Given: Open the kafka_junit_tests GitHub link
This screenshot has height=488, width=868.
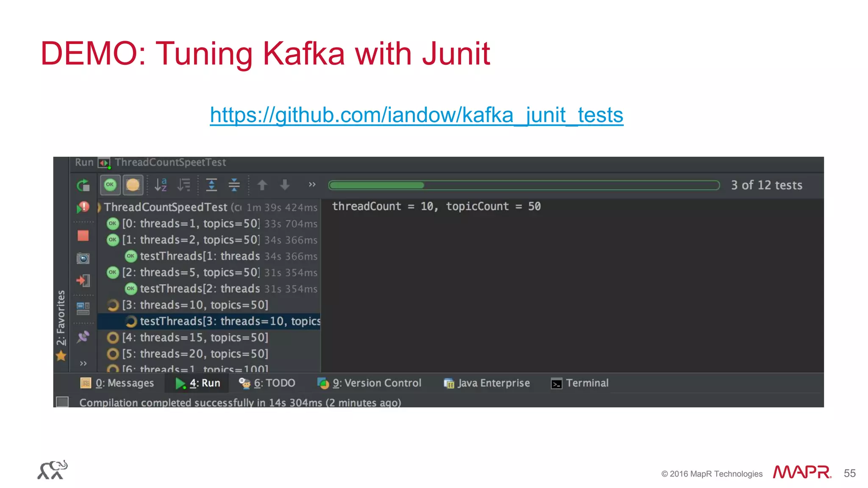Looking at the screenshot, I should pos(416,115).
